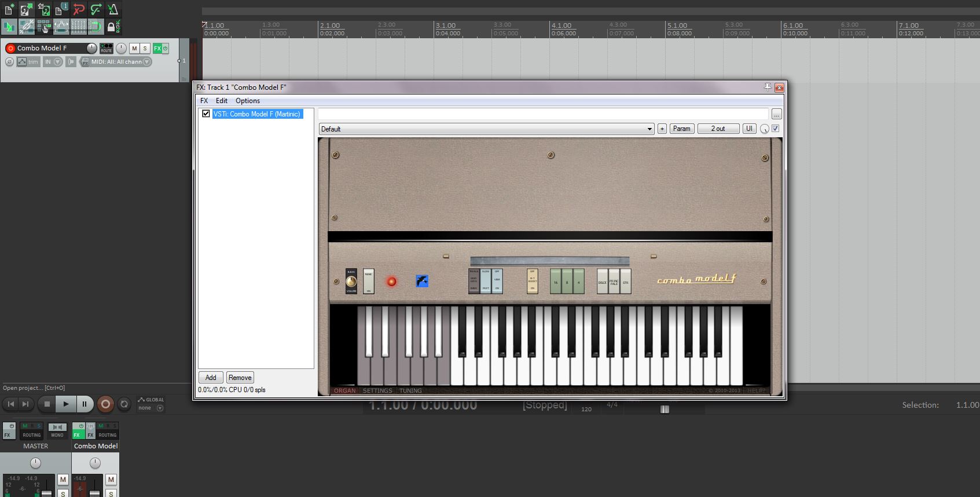Screen dimensions: 980x497
Task: Click the phase invert icon on the track
Action: tap(9, 62)
